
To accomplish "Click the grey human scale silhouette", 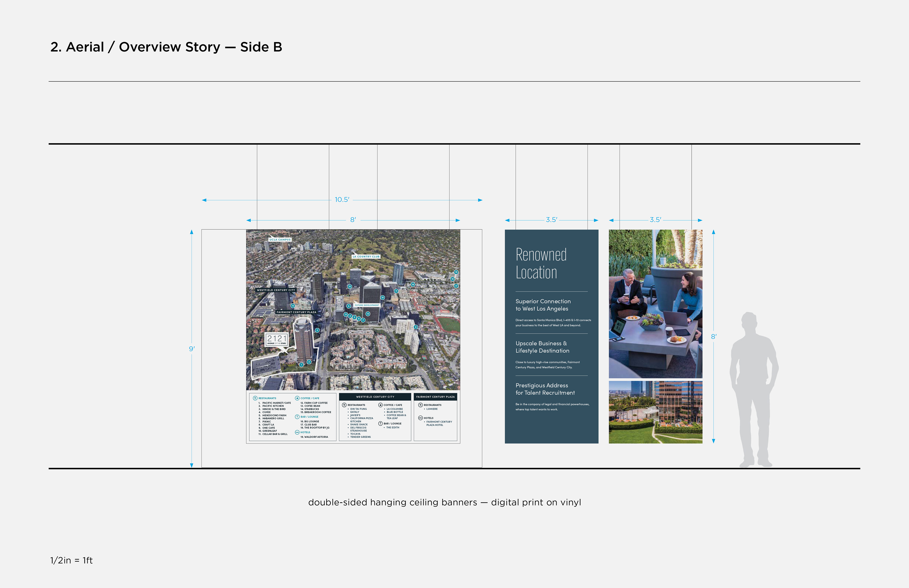I will point(754,389).
